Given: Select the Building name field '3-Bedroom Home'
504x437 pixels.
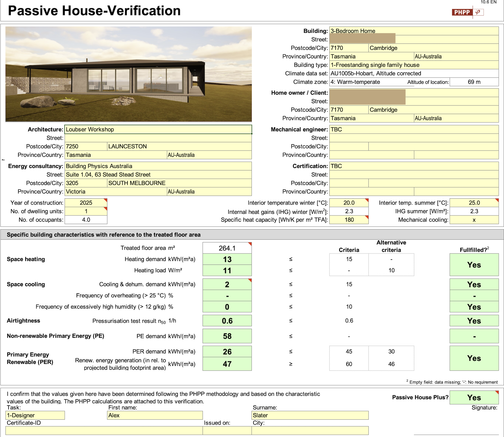Looking at the screenshot, I should [414, 31].
